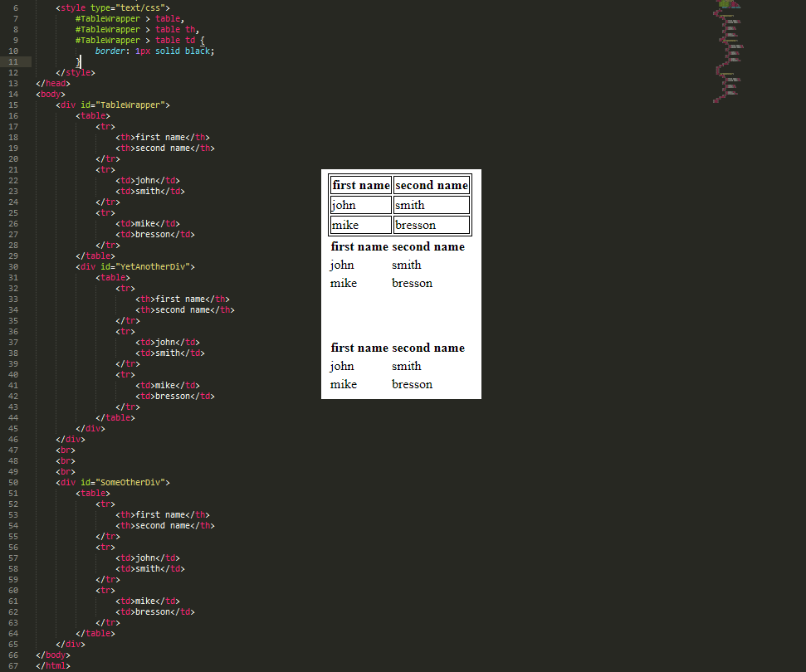The height and width of the screenshot is (672, 806).
Task: Click line number 30 in the gutter
Action: (x=15, y=266)
